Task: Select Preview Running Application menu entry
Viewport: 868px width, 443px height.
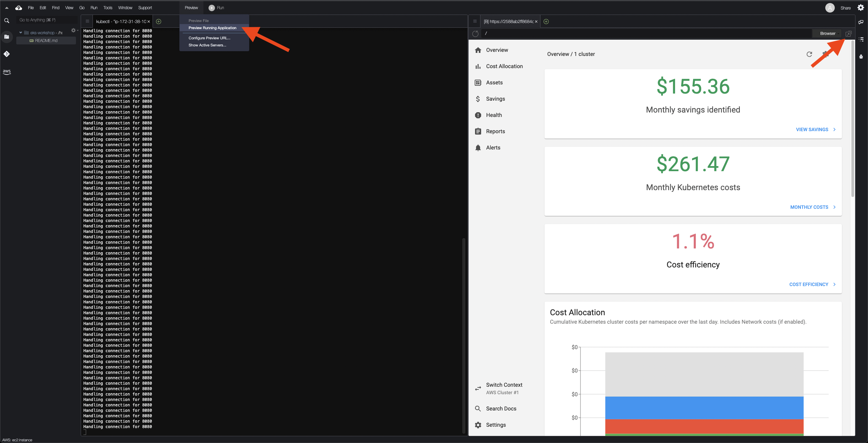Action: coord(212,28)
